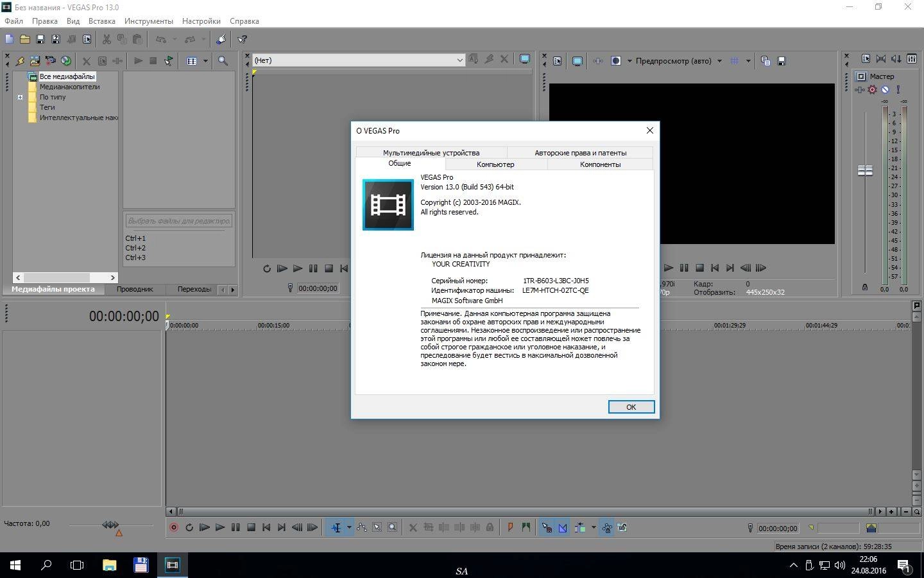Click the downmix output icon in master panel
924x578 pixels.
[881, 58]
